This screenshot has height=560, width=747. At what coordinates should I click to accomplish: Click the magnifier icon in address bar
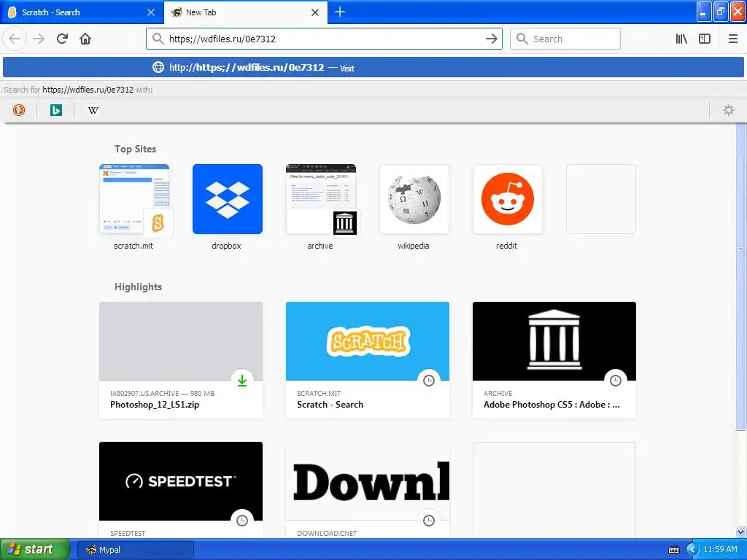click(x=158, y=39)
